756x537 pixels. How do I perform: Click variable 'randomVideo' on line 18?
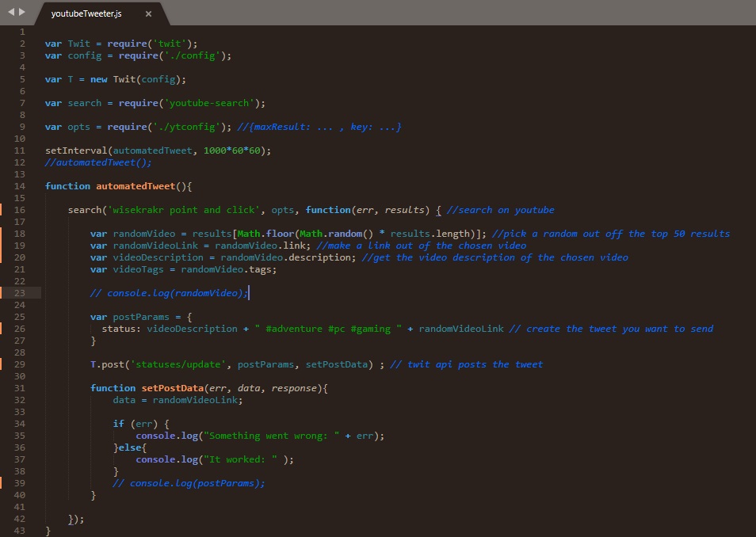(x=144, y=234)
